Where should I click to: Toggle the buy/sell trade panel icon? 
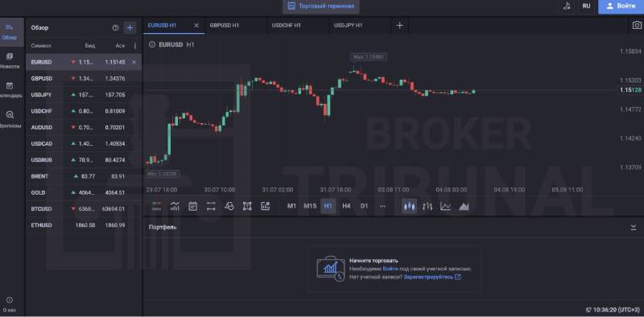pyautogui.click(x=156, y=206)
